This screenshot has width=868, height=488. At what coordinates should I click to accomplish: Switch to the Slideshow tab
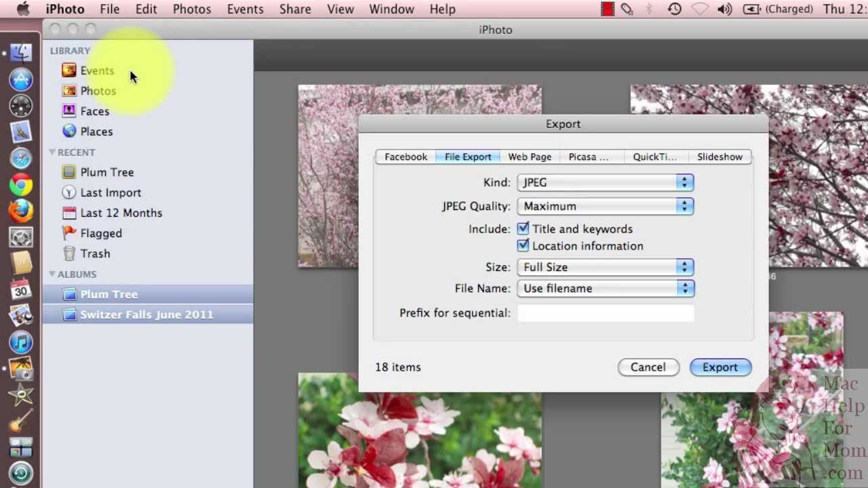[x=719, y=157]
